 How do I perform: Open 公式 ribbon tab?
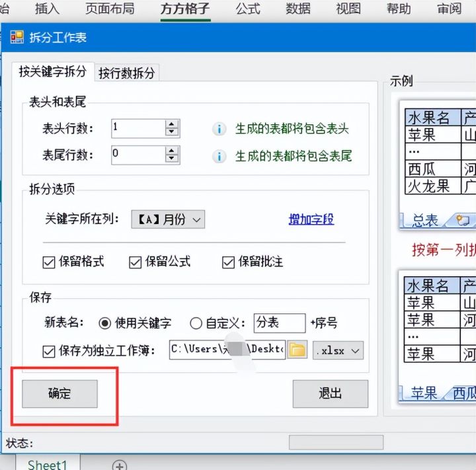(248, 9)
